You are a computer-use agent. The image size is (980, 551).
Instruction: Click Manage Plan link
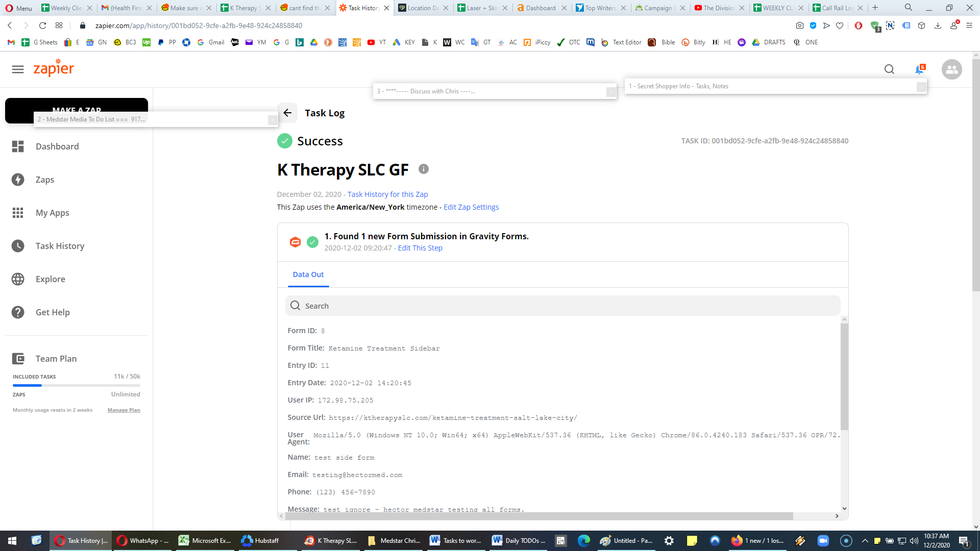124,410
